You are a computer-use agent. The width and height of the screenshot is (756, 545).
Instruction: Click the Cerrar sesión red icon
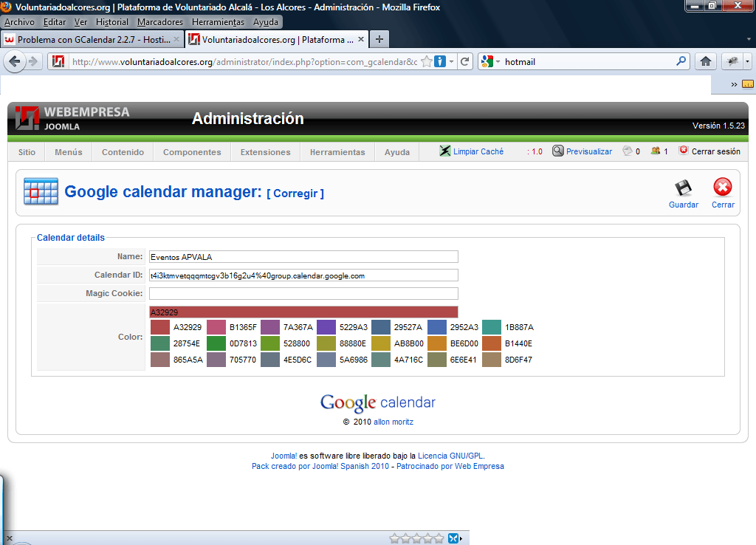683,151
